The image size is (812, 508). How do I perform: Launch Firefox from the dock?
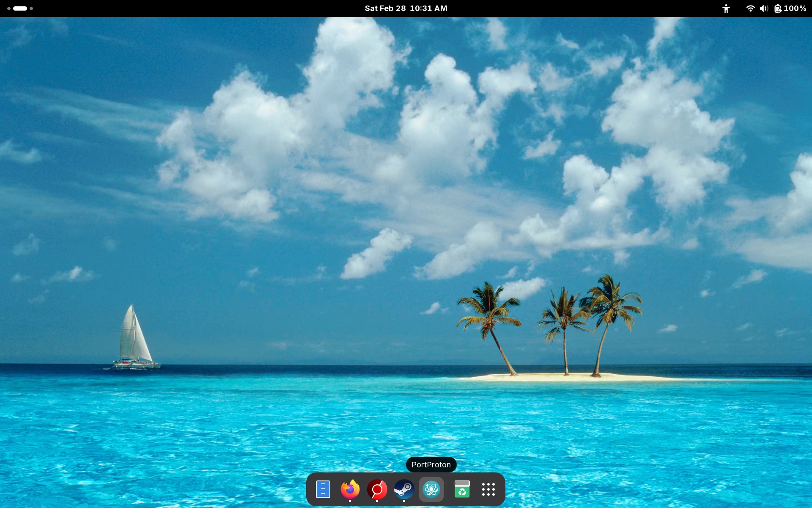[x=350, y=489]
